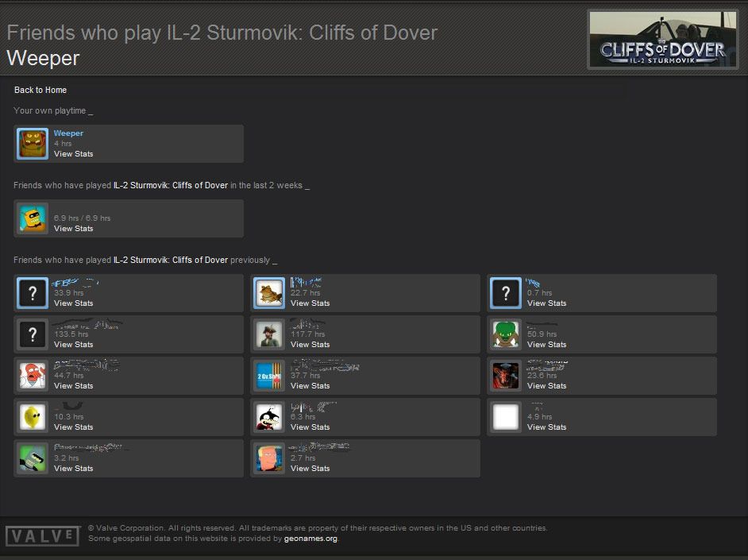Click the Valve logo in footer
This screenshot has height=560, width=748.
(43, 536)
